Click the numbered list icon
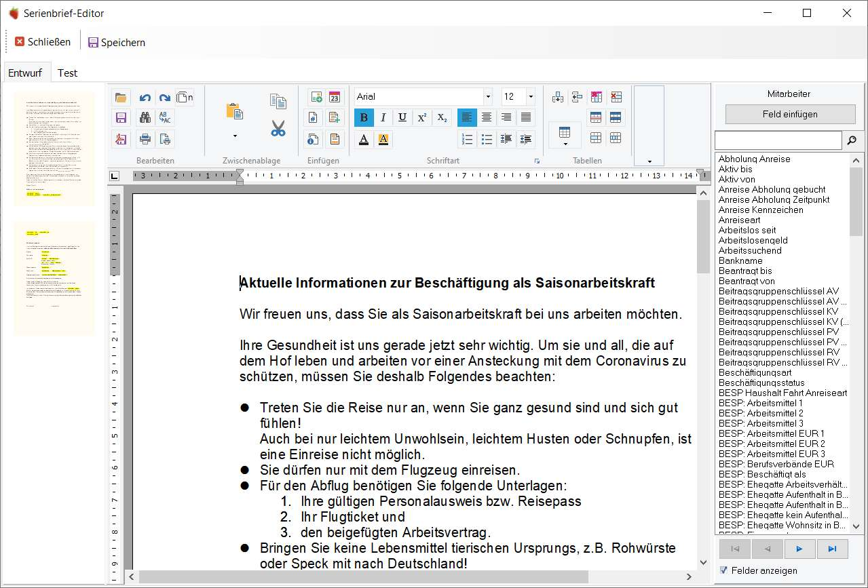 click(x=467, y=139)
